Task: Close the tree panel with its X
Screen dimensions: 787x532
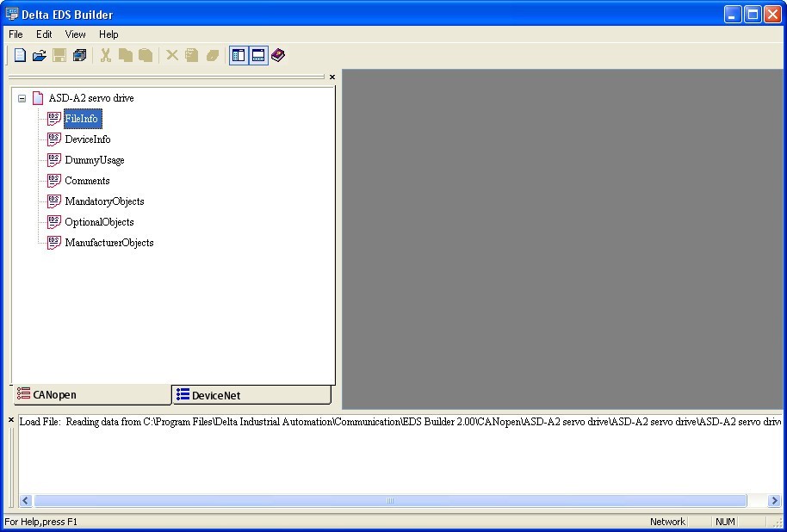Action: click(332, 77)
